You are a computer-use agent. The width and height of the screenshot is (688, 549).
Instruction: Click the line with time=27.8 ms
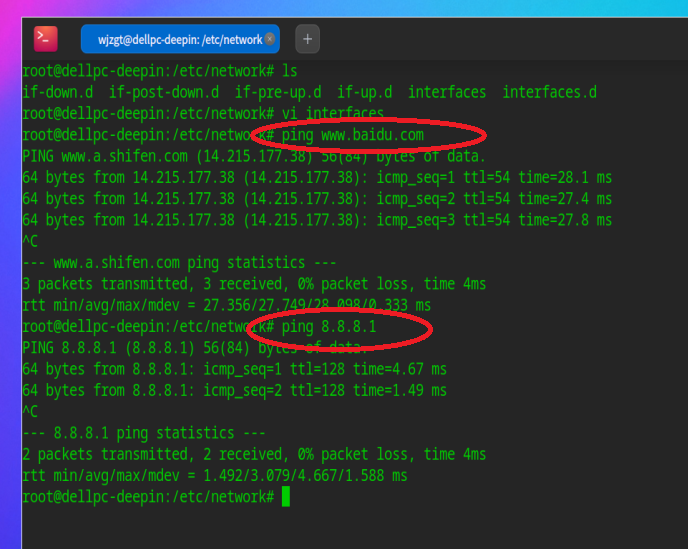click(x=317, y=220)
